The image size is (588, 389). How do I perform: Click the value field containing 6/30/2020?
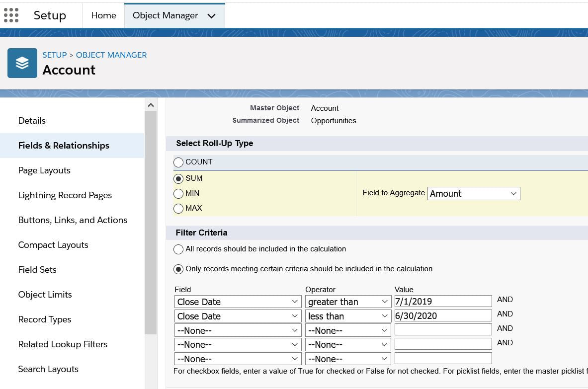(x=443, y=315)
